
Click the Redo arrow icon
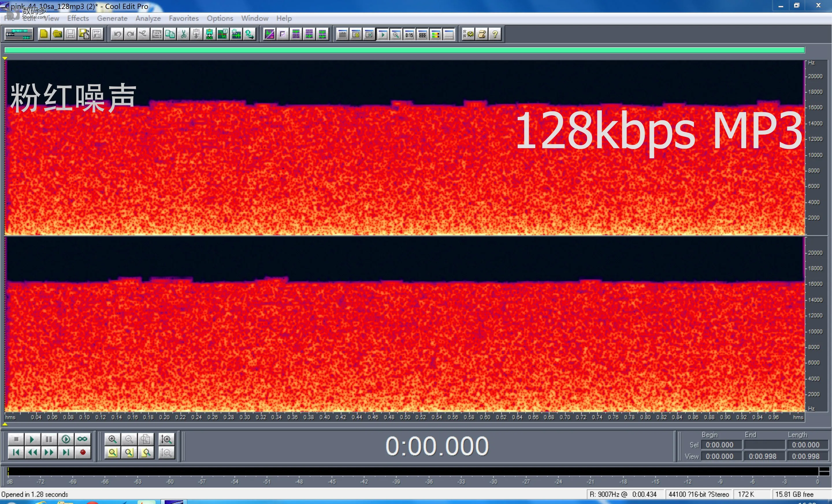click(x=130, y=34)
